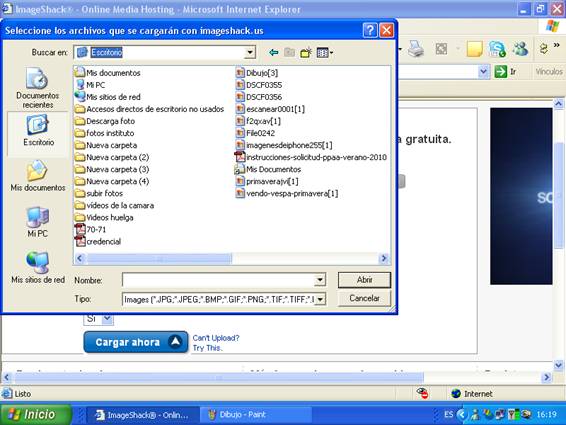Viewport: 566px width, 425px height.
Task: Select Accesos directos de escritorio no usados
Action: [x=149, y=109]
